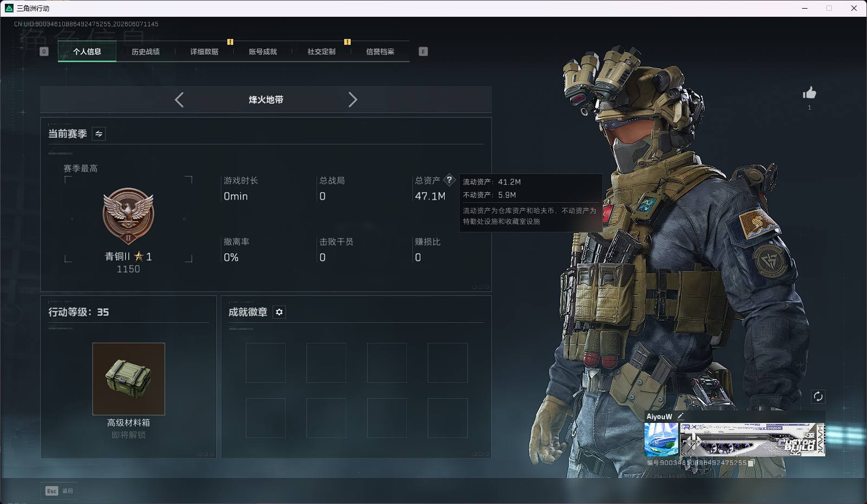This screenshot has height=504, width=867.
Task: Switch to previous game mode with left chevron
Action: 179,100
